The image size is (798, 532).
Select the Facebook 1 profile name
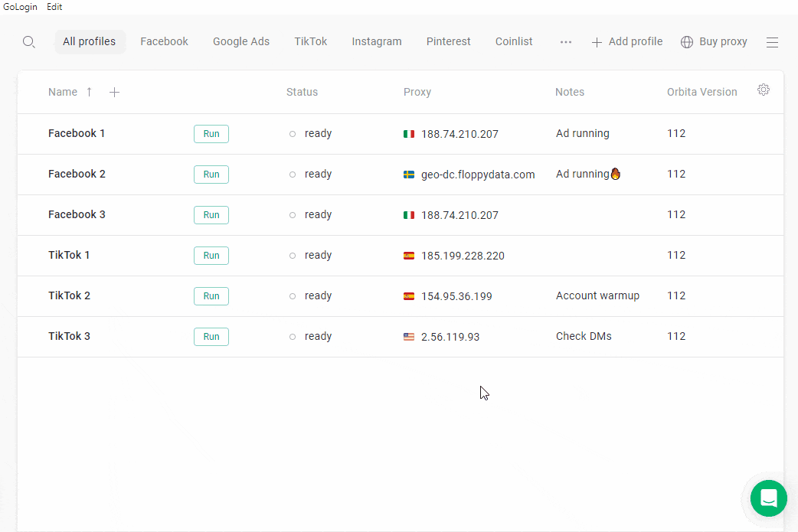77,133
